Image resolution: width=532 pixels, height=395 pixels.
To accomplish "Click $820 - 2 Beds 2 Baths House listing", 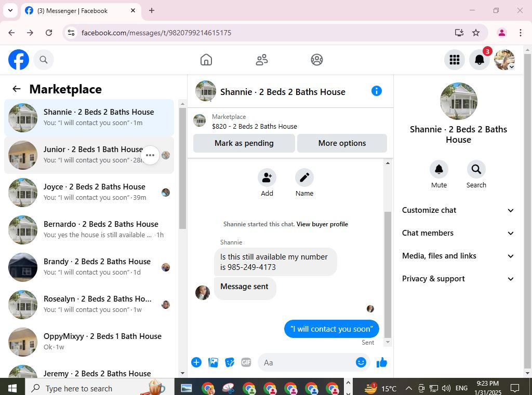I will click(255, 126).
